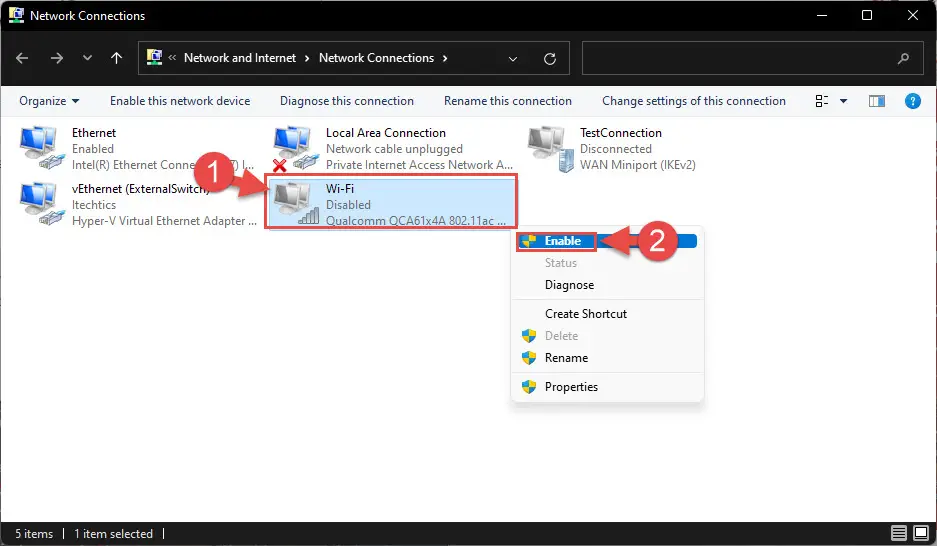
Task: Click the Network Connections breadcrumb
Action: [376, 58]
